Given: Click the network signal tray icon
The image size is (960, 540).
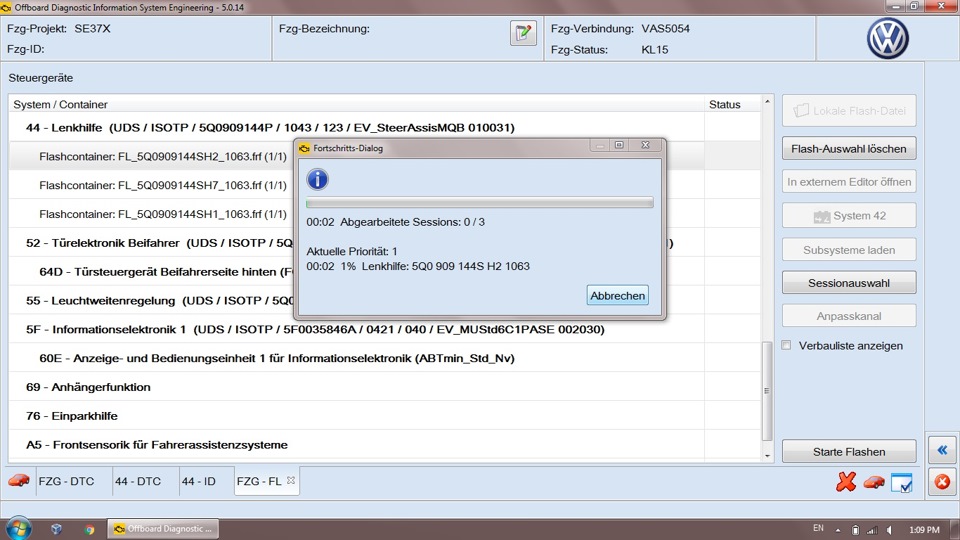Looking at the screenshot, I should [x=872, y=530].
